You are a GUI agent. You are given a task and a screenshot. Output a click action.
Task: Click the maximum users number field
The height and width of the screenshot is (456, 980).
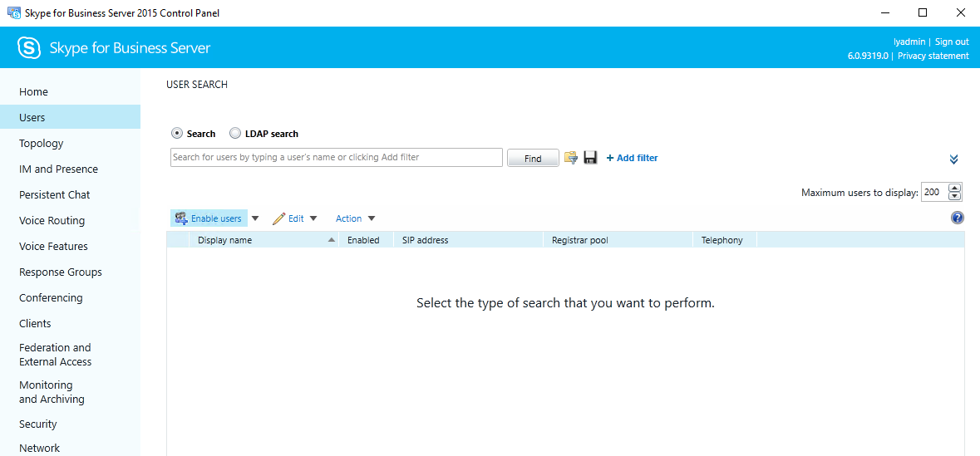point(933,193)
